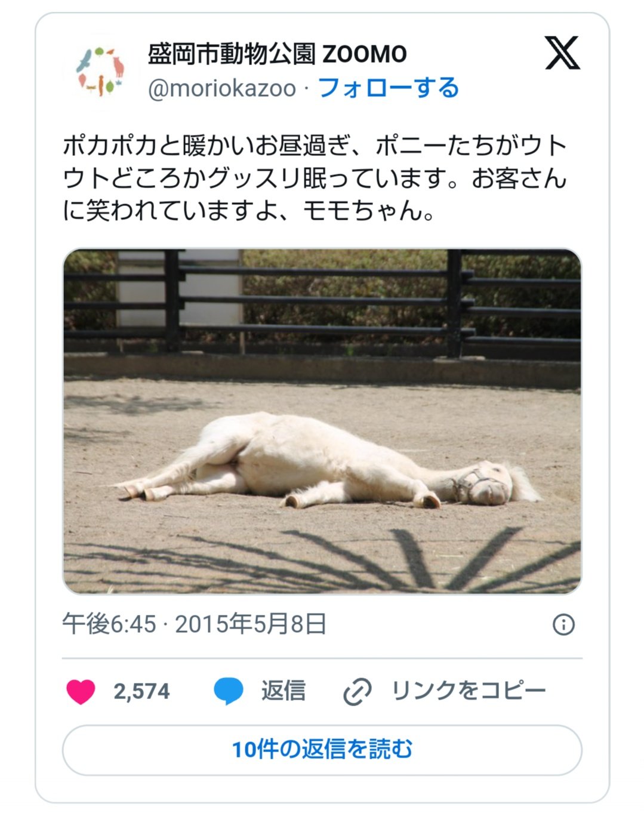Click the X logo icon
644x813 pixels.
click(562, 53)
